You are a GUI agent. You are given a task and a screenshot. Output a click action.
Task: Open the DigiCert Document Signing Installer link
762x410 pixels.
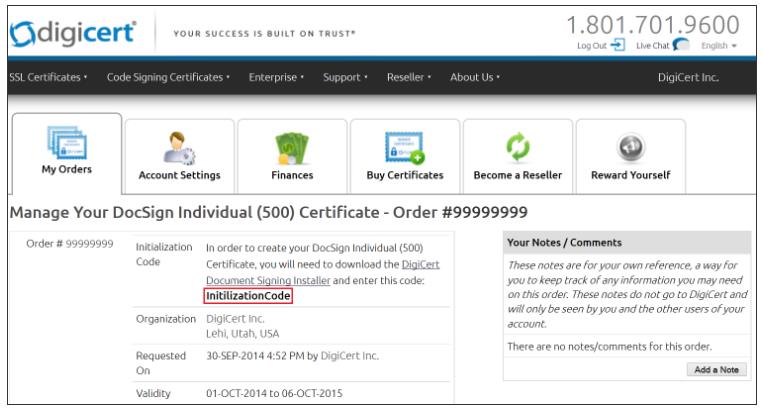tap(268, 280)
